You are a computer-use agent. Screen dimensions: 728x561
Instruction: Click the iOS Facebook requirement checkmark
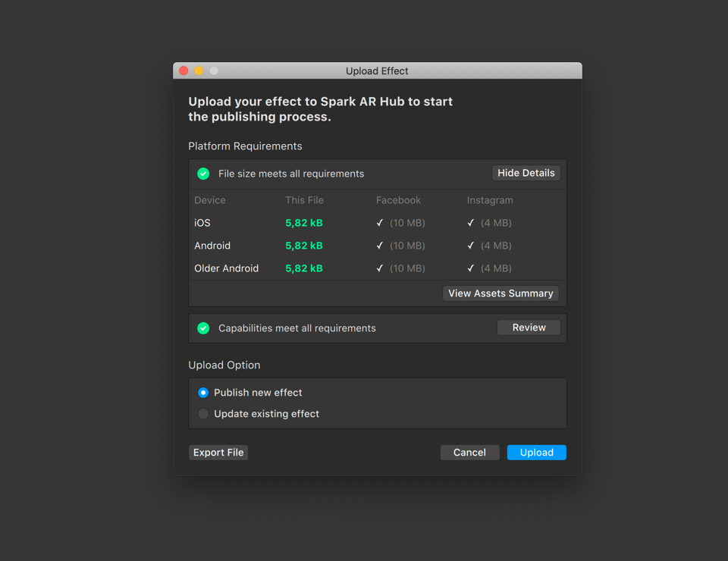pos(380,223)
